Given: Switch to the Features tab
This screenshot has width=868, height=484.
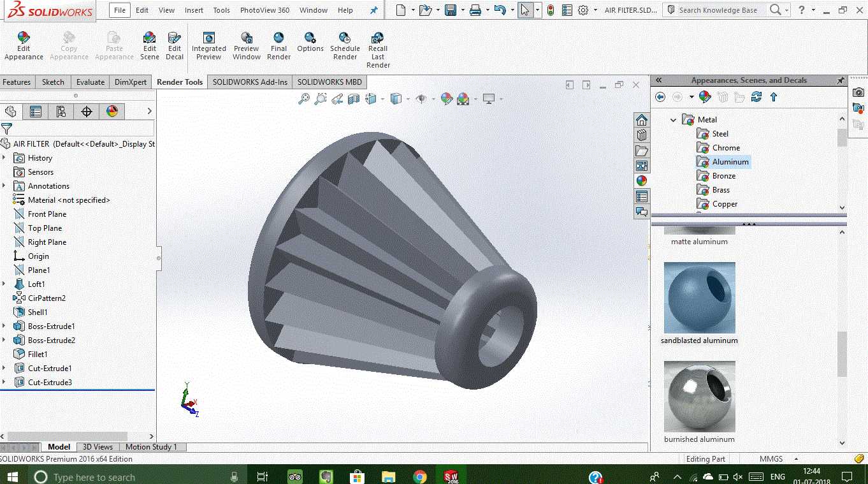Looking at the screenshot, I should tap(17, 82).
